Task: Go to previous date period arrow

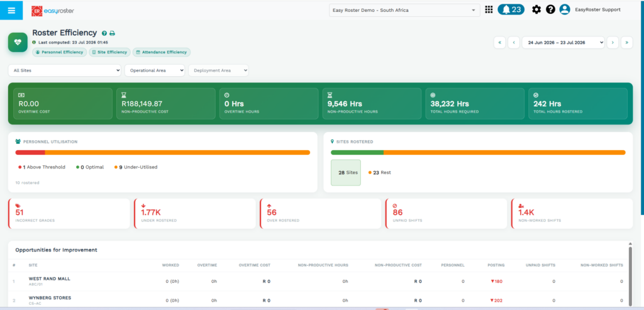Action: coord(514,42)
